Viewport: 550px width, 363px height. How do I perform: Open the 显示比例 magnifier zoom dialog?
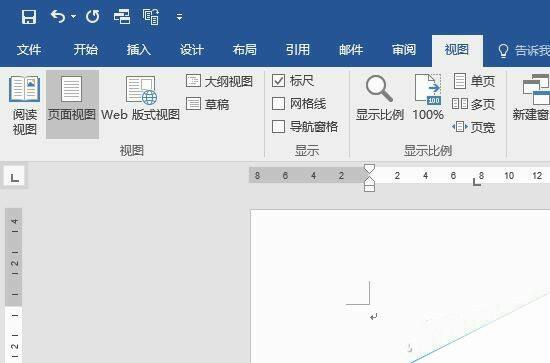coord(380,98)
